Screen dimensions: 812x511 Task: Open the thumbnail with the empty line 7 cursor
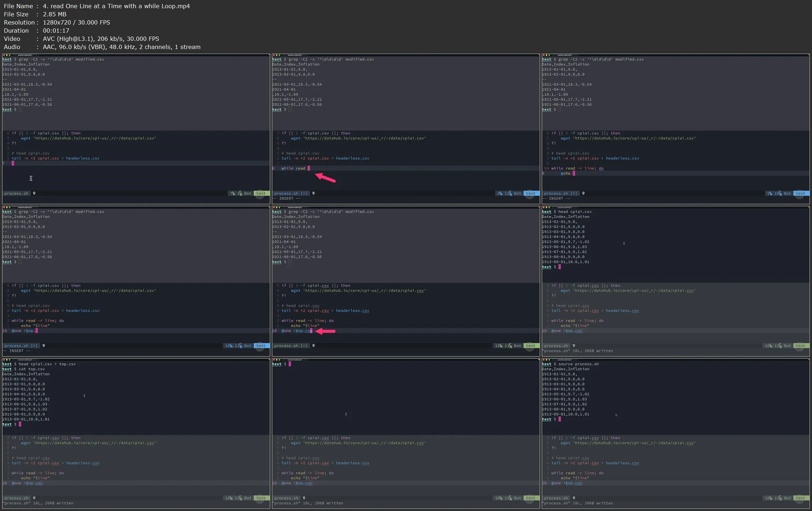coord(136,129)
